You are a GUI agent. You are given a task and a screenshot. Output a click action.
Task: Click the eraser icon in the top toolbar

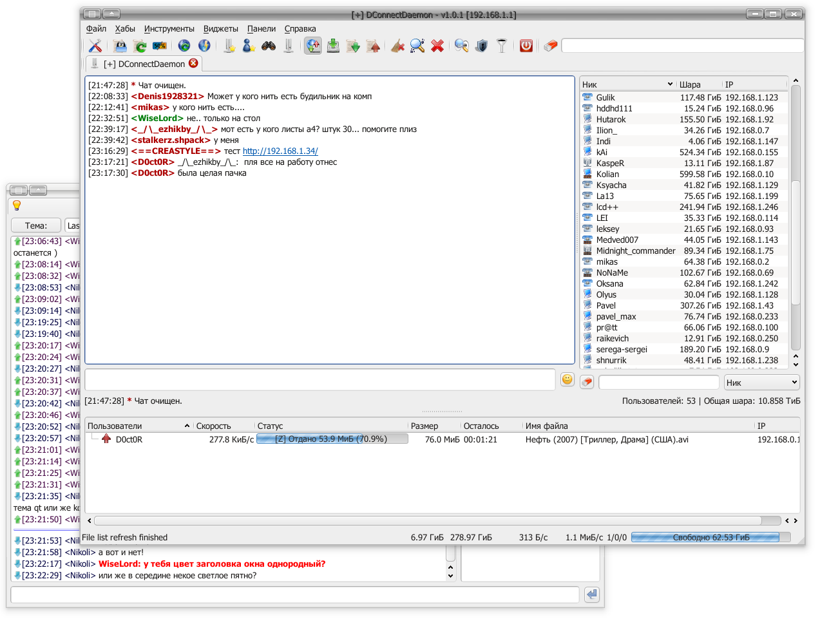point(551,46)
